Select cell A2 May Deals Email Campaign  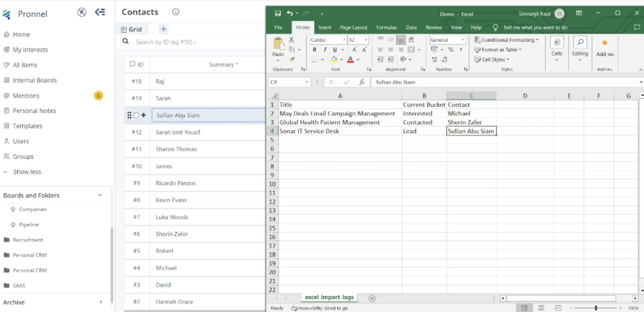340,113
